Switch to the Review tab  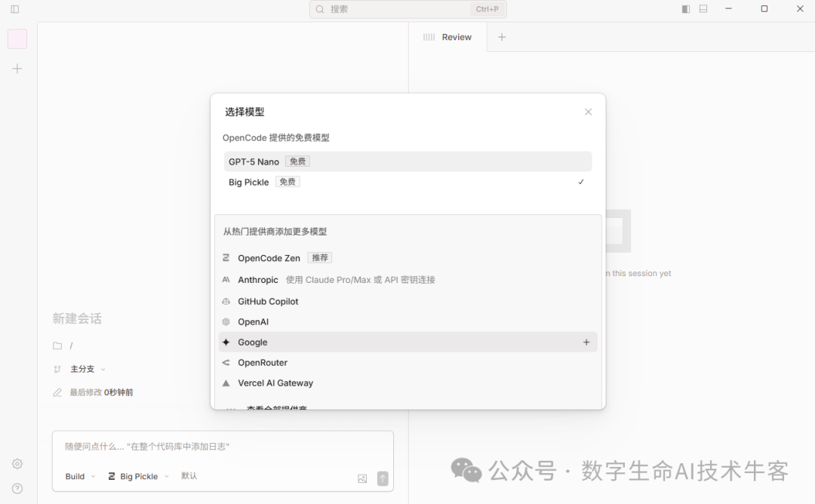coord(447,37)
